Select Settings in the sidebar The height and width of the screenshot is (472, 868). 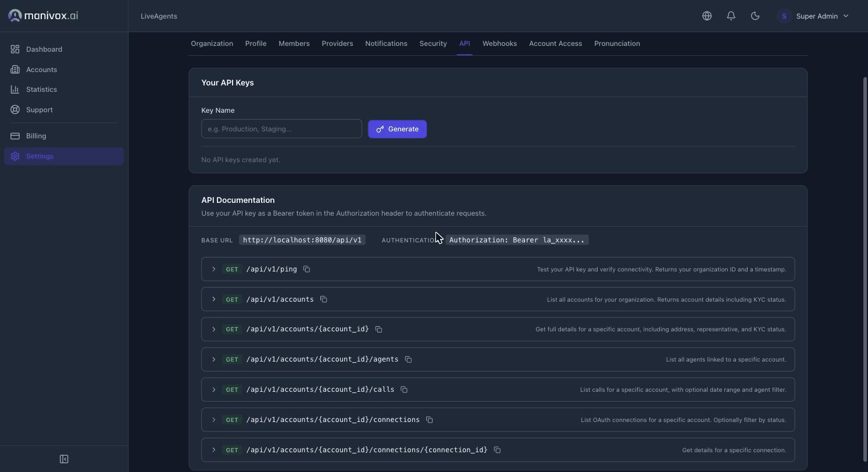(x=64, y=156)
